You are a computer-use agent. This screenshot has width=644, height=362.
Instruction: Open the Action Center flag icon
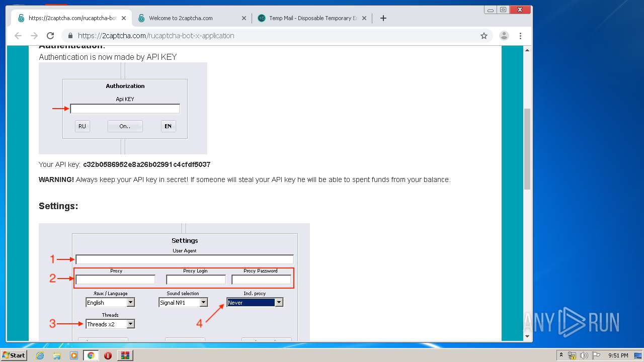coord(596,355)
